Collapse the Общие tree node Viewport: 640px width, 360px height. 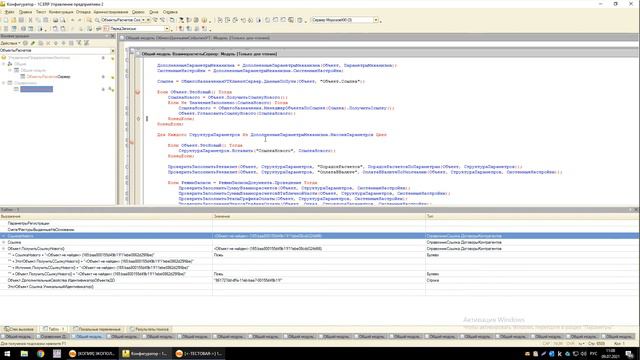coord(4,64)
